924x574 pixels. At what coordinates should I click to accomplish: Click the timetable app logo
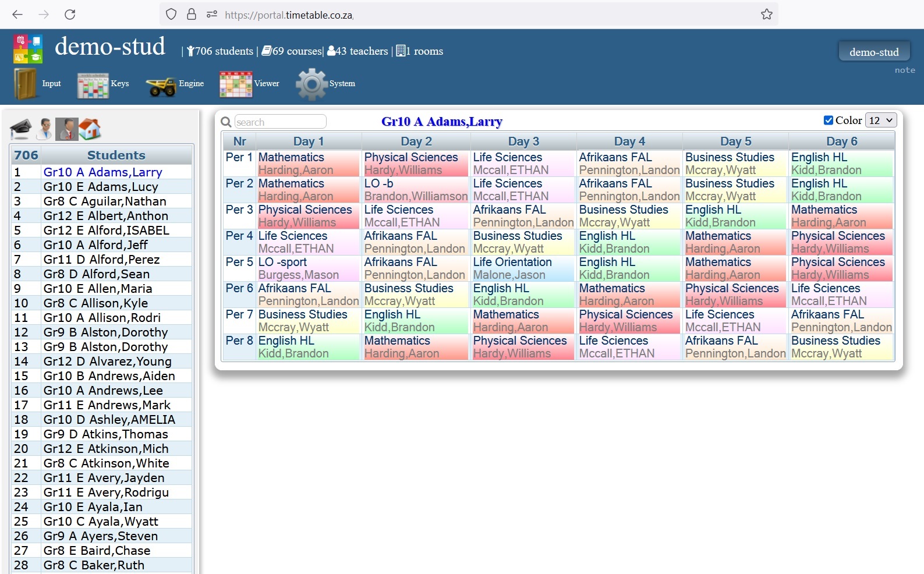pyautogui.click(x=28, y=48)
